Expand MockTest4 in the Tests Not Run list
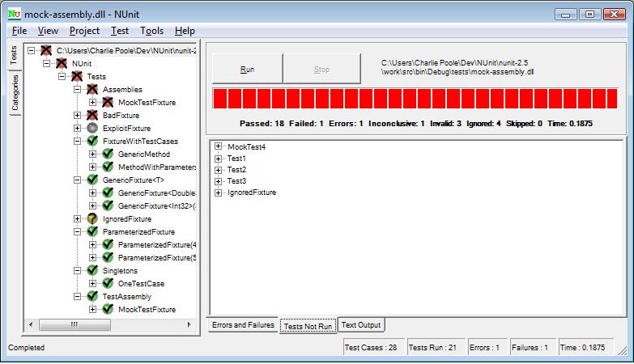Image resolution: width=634 pixels, height=364 pixels. coord(219,146)
